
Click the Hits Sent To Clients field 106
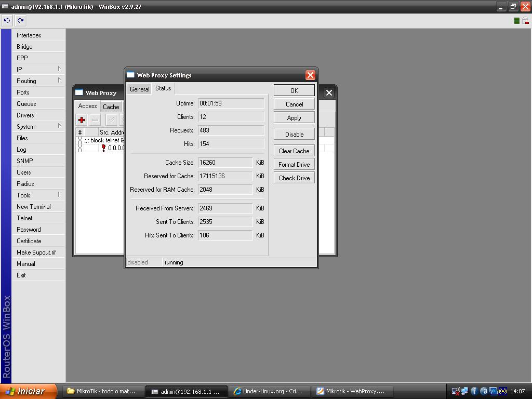coord(225,235)
